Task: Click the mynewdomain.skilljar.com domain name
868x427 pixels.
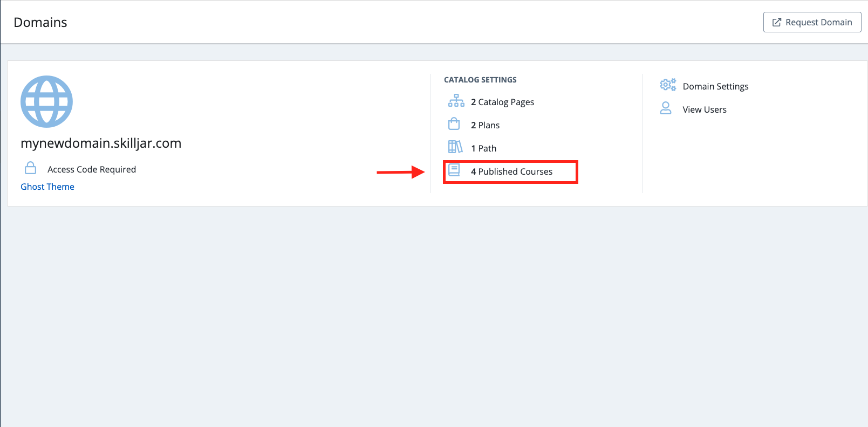Action: pyautogui.click(x=101, y=143)
